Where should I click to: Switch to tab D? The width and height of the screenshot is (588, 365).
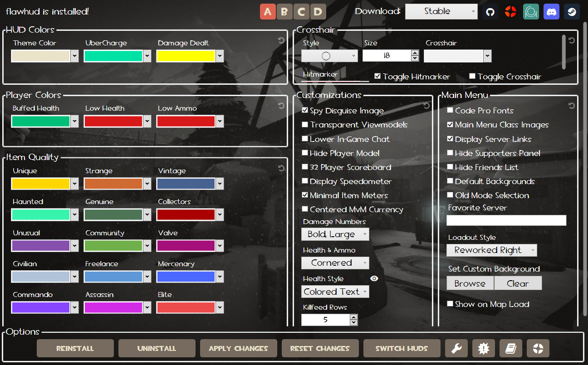pyautogui.click(x=318, y=11)
